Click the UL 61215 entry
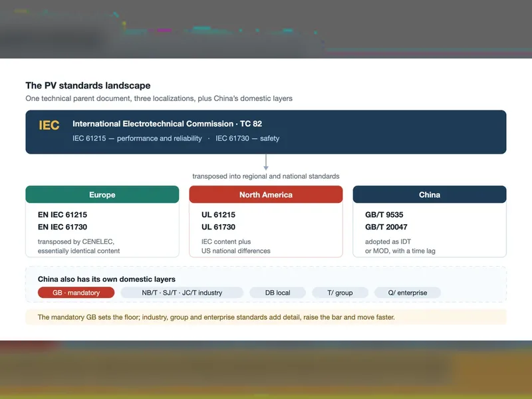The height and width of the screenshot is (399, 532). coord(218,215)
